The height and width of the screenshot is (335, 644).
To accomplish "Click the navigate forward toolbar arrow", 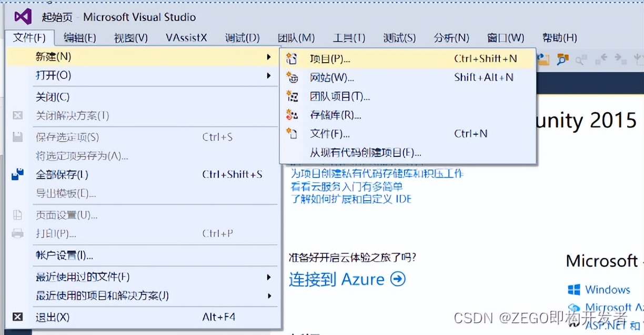I will point(620,59).
